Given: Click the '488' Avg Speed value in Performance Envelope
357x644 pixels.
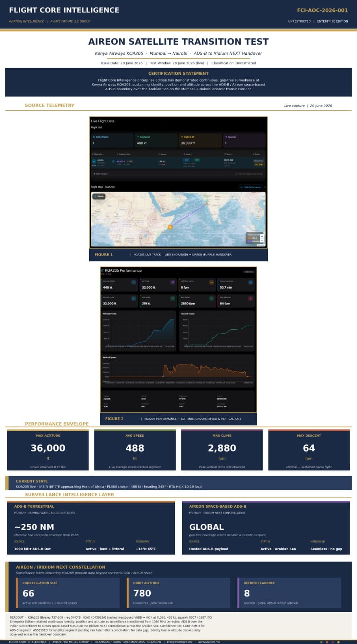Looking at the screenshot, I should 135,448.
